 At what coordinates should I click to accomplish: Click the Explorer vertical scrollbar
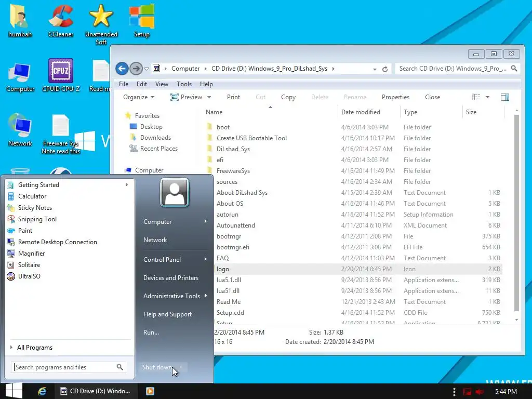point(516,213)
